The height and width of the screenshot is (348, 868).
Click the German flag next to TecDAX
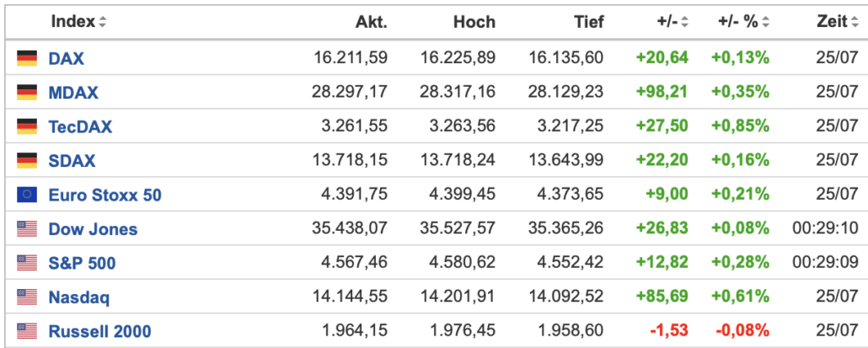click(x=27, y=126)
